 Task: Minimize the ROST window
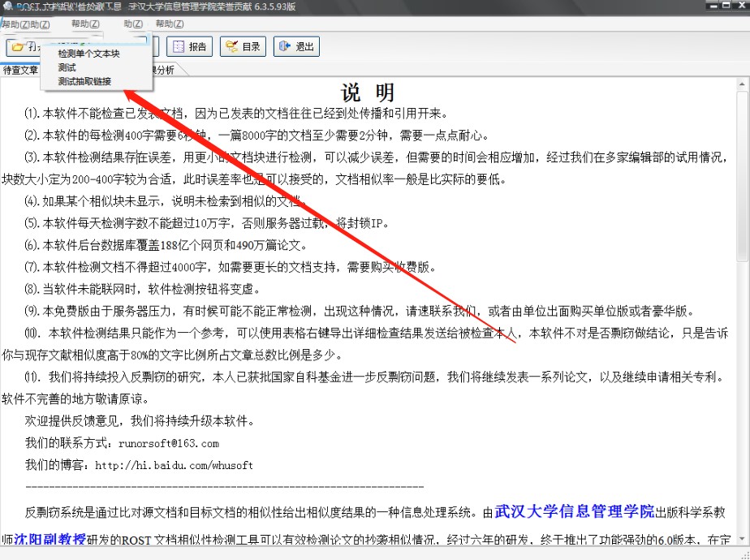point(713,5)
